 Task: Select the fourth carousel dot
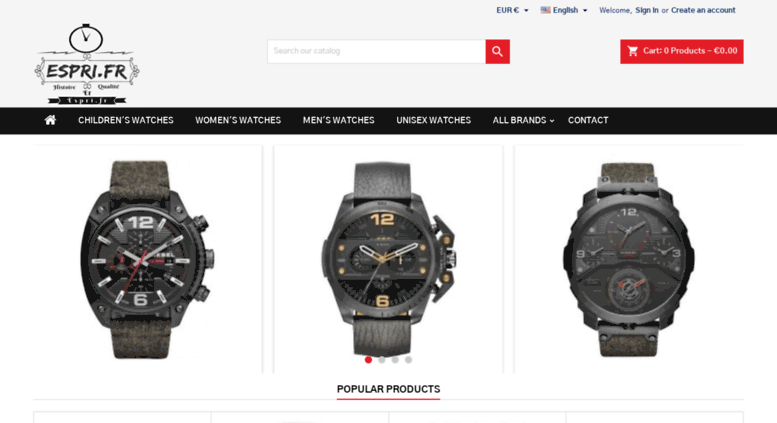[x=408, y=360]
